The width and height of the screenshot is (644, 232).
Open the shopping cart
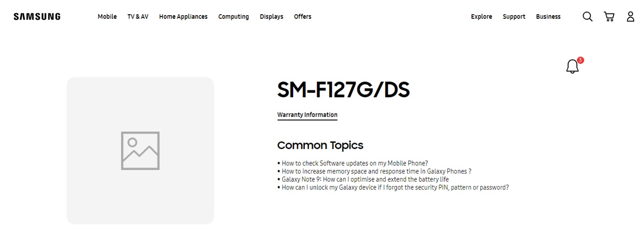tap(609, 17)
